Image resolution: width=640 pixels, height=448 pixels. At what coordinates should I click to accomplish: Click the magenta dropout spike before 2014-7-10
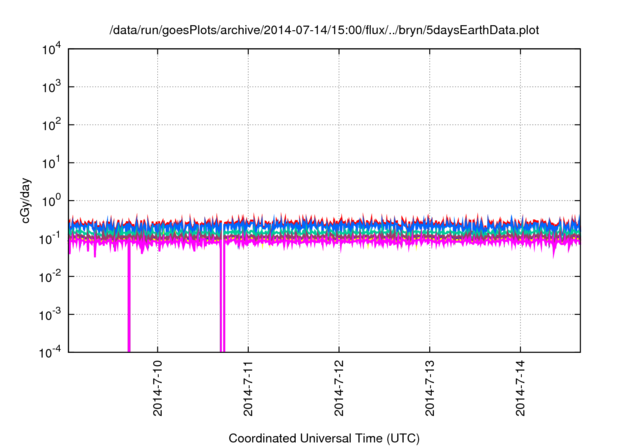coord(129,298)
